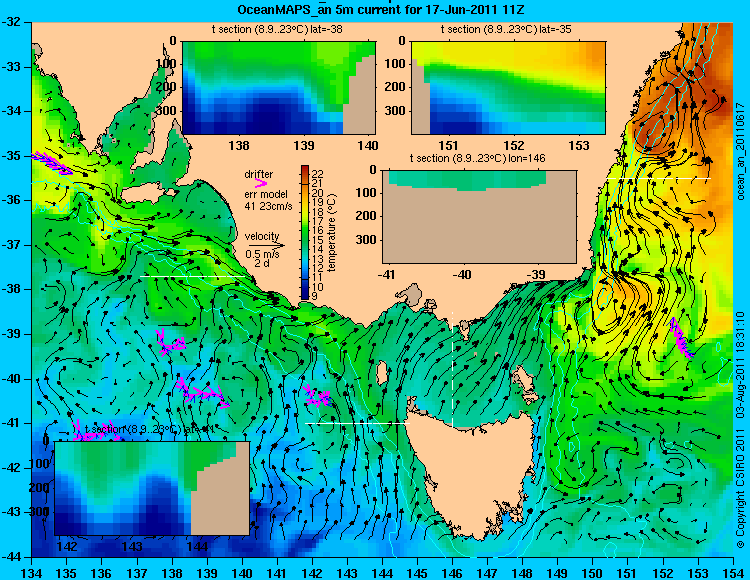Image resolution: width=750 pixels, height=580 pixels.
Task: Open the temperature section inset for lat=-35
Action: click(508, 88)
